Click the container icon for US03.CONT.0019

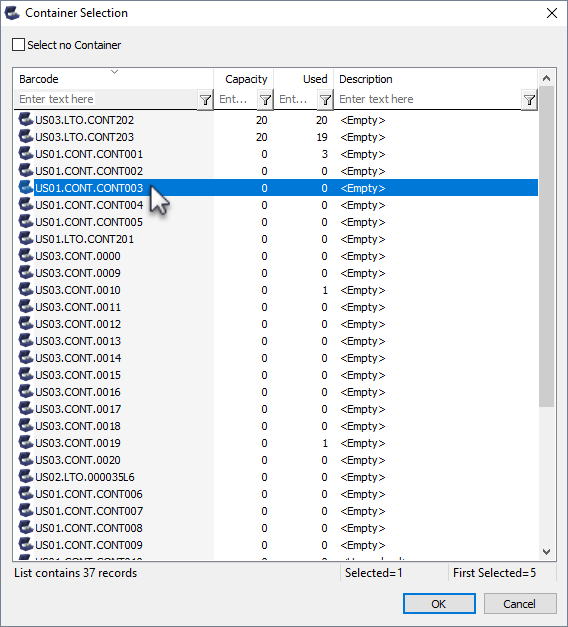(26, 443)
